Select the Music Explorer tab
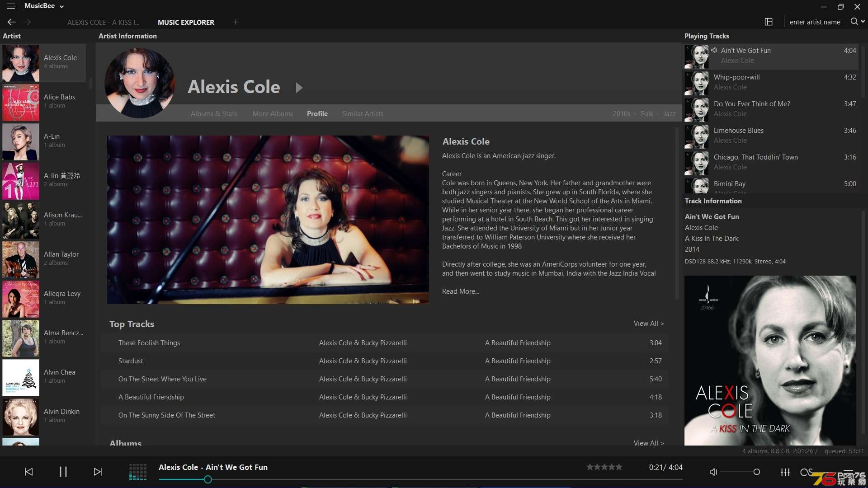This screenshot has width=868, height=488. (186, 22)
